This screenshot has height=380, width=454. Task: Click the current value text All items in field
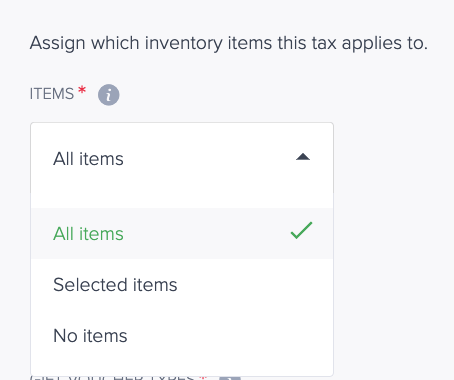88,159
